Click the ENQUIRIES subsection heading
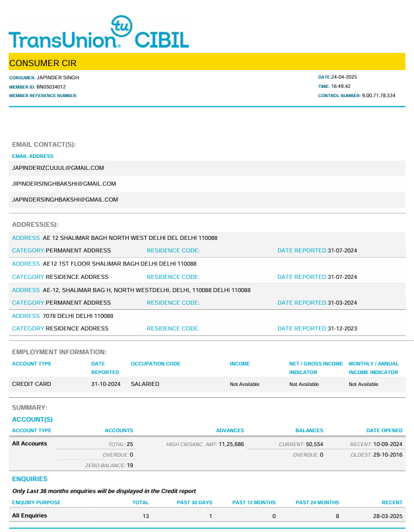Image resolution: width=414 pixels, height=532 pixels. (30, 479)
